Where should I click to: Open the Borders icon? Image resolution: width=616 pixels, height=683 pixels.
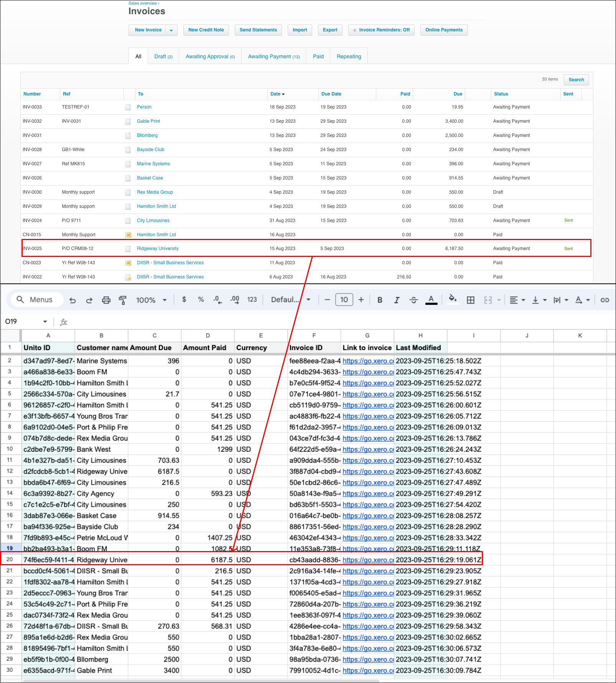tap(470, 300)
